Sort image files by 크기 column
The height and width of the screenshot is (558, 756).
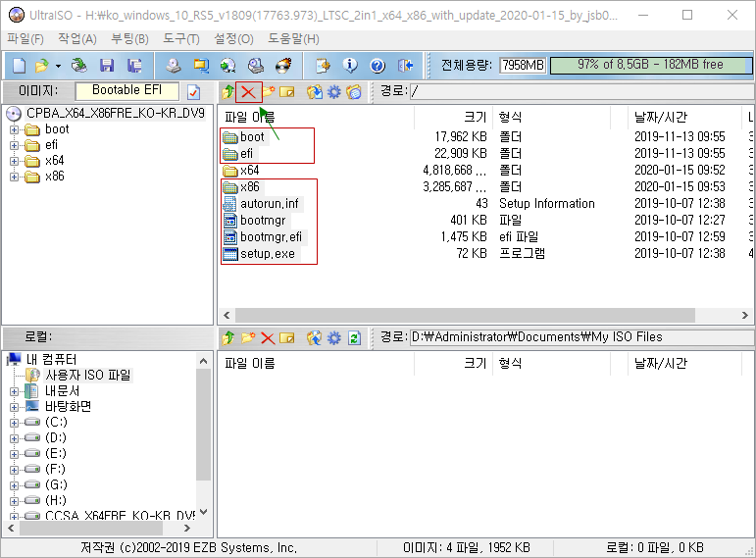pos(453,118)
